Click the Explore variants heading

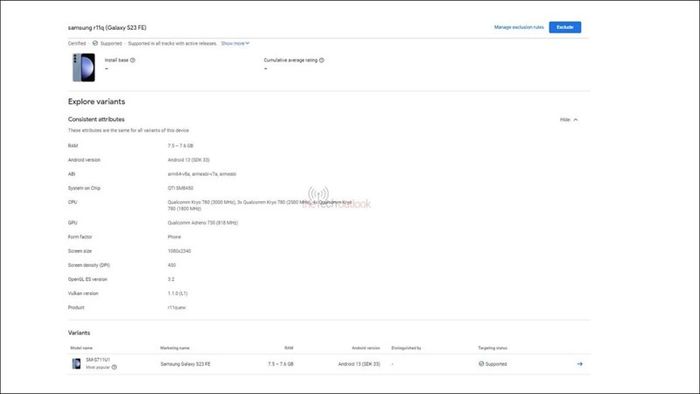96,102
